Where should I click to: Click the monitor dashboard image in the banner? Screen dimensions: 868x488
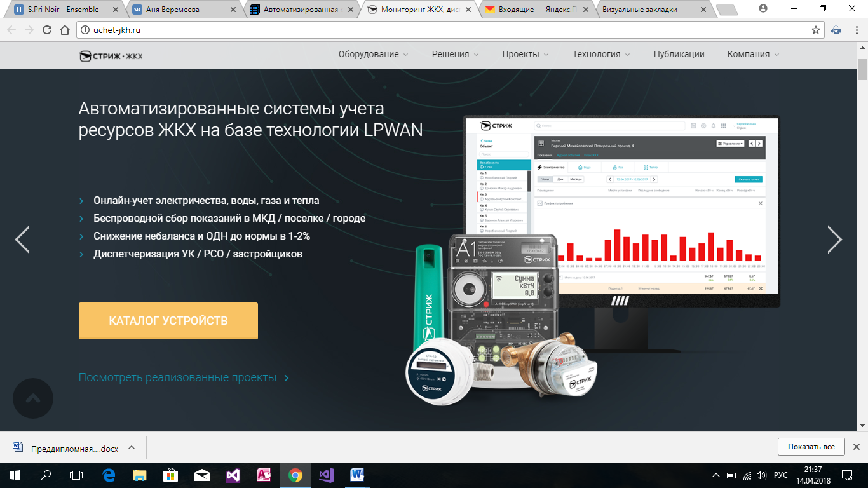[621, 212]
